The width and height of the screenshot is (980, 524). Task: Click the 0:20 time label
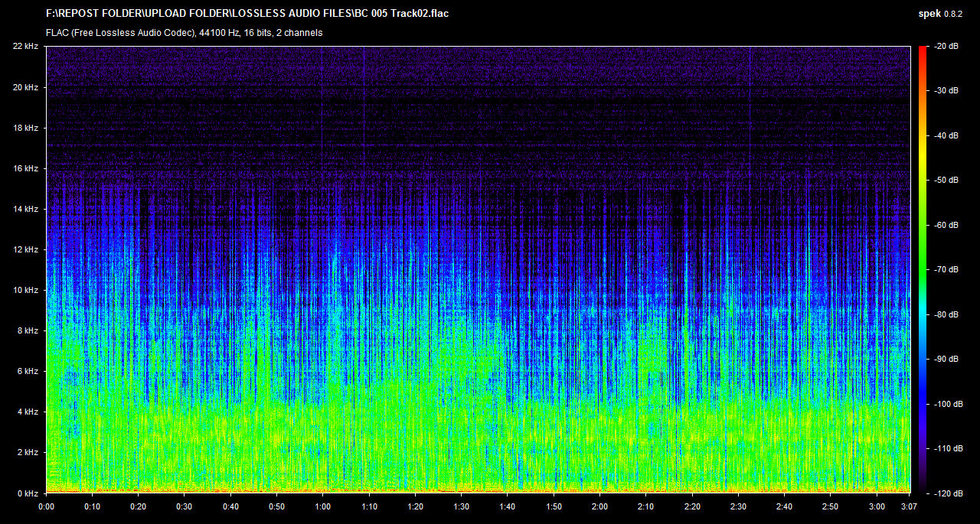coord(138,506)
